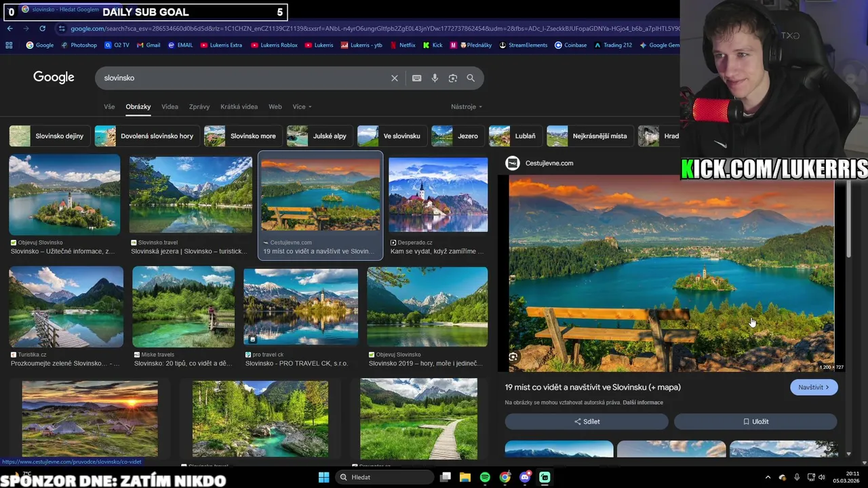Select the Obrázky tab
The width and height of the screenshot is (868, 488).
pyautogui.click(x=138, y=106)
